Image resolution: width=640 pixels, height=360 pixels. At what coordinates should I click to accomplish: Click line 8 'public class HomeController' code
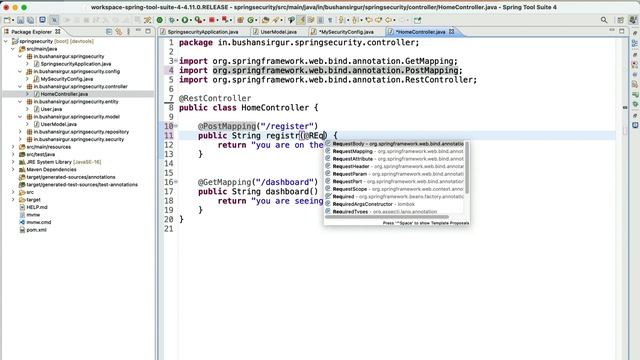(249, 108)
